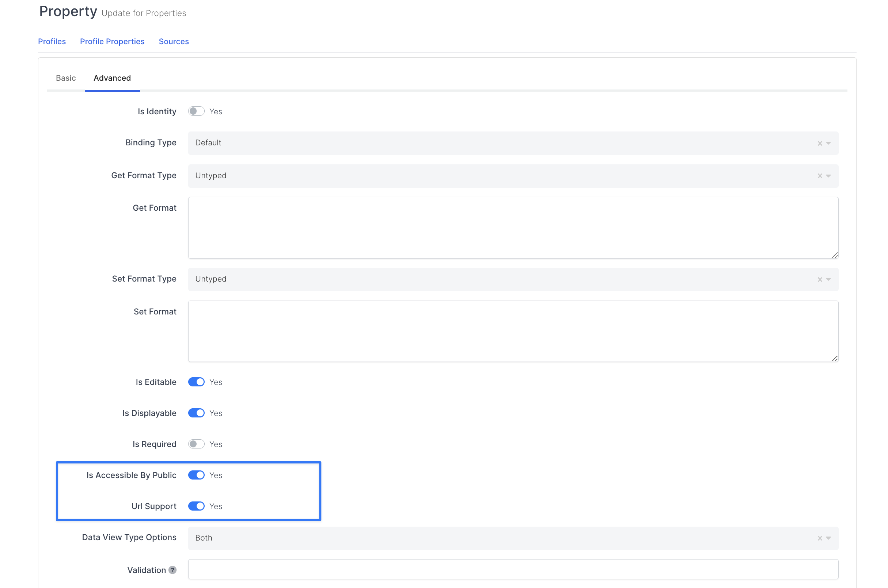Image resolution: width=888 pixels, height=588 pixels.
Task: Clear the Data View Type Options selection
Action: click(x=820, y=538)
